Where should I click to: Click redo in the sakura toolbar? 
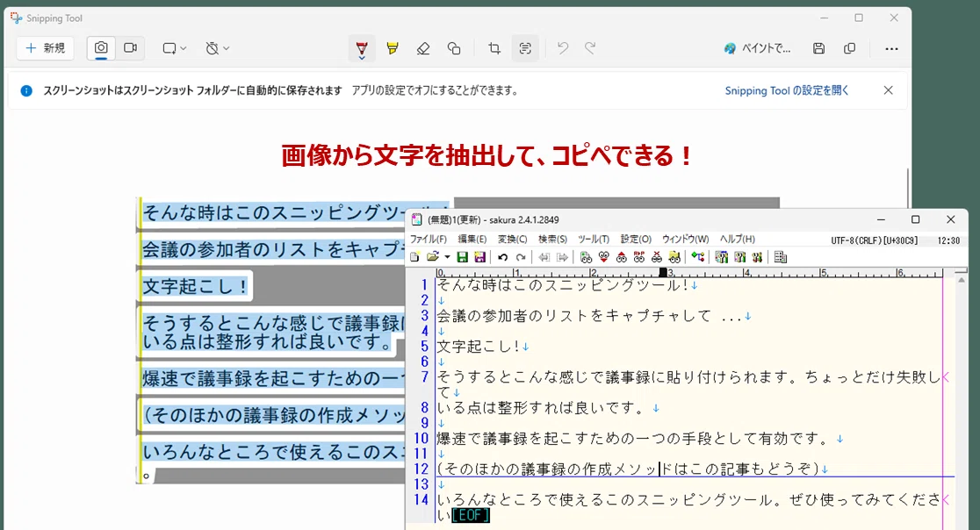point(521,257)
